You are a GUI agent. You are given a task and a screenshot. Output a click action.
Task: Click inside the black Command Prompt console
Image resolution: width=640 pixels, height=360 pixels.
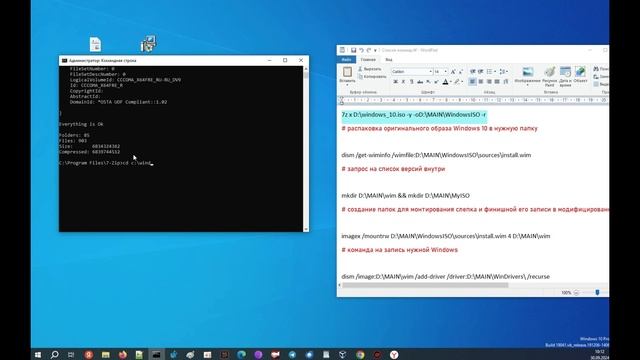tap(181, 149)
